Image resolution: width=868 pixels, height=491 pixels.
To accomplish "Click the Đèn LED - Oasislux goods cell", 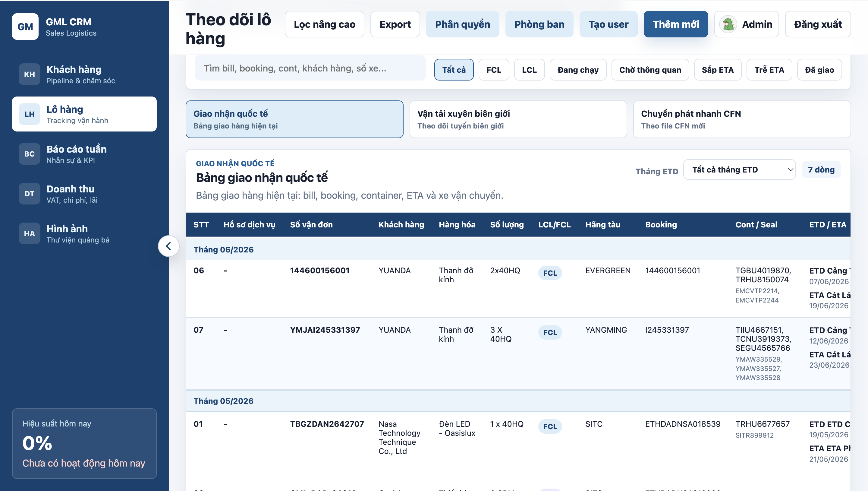I will click(x=457, y=428).
